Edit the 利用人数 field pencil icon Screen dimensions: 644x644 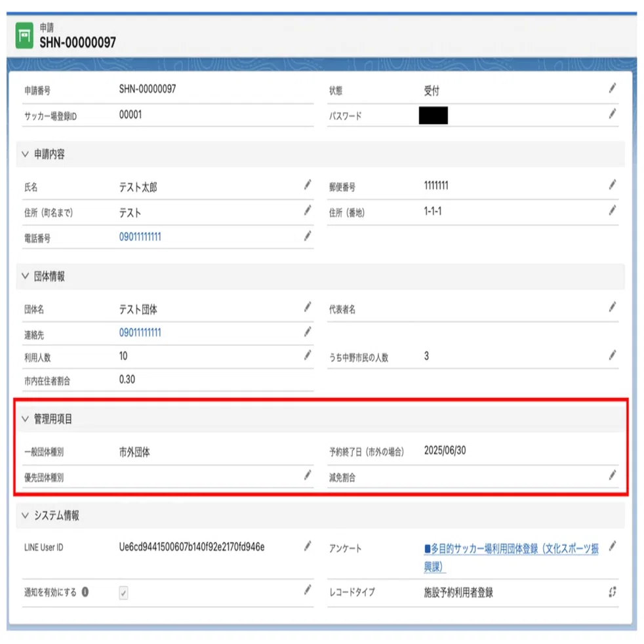(308, 355)
